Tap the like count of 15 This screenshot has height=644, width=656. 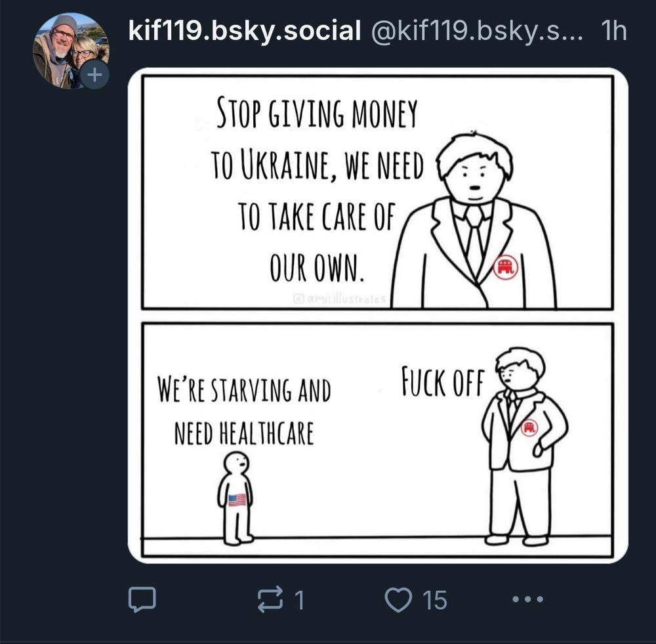[x=435, y=600]
